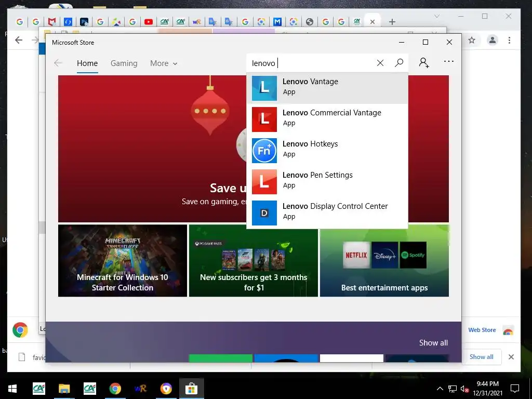Switch to the wR Chrome tab
This screenshot has height=399, width=532.
[196, 22]
